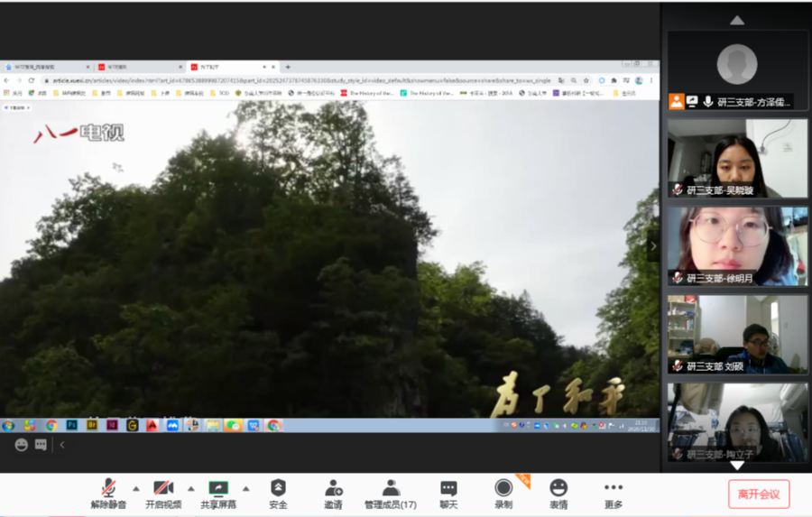The image size is (812, 517).
Task: Expand video options arrow beside 开启视频
Action: pyautogui.click(x=190, y=488)
